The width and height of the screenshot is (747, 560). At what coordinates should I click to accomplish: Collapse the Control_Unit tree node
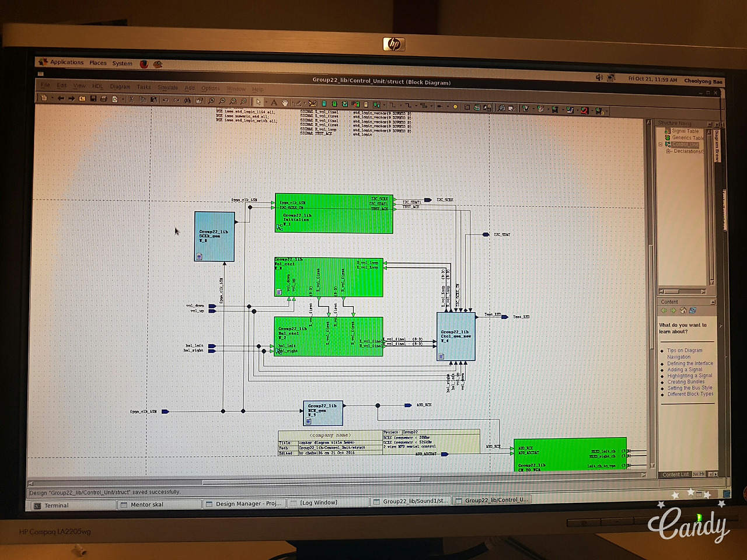[x=661, y=145]
